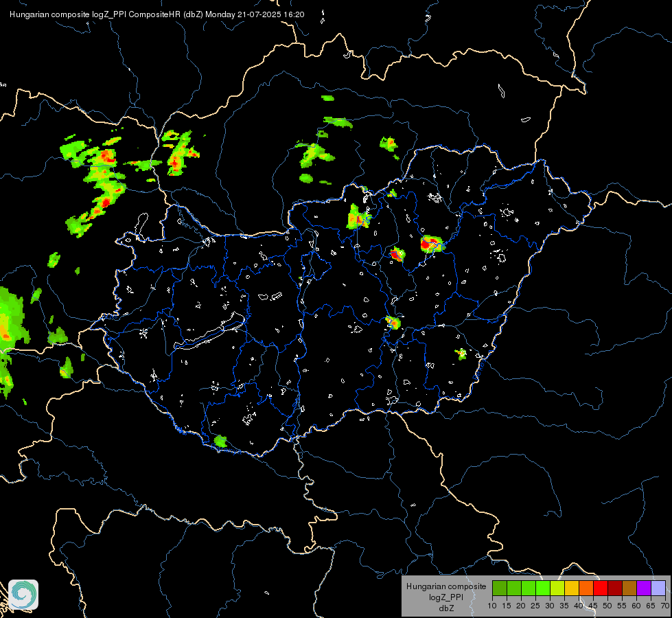
Task: Select the purple 60-65 dbZ legend swatch
Action: 644,588
